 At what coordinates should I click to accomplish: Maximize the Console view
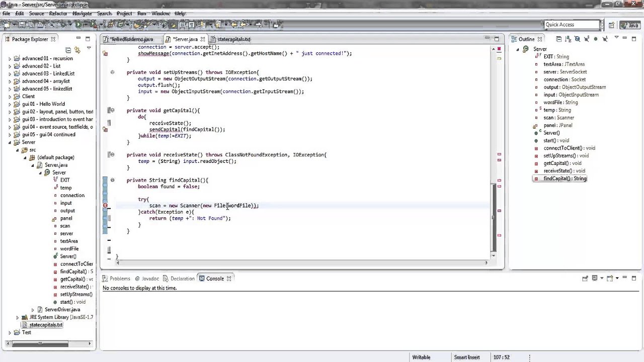pos(634,278)
